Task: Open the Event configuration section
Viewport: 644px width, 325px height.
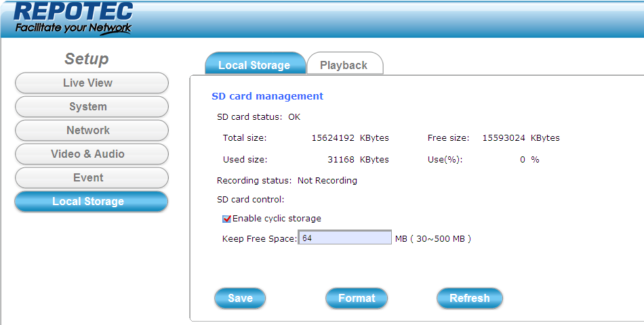Action: (x=91, y=177)
